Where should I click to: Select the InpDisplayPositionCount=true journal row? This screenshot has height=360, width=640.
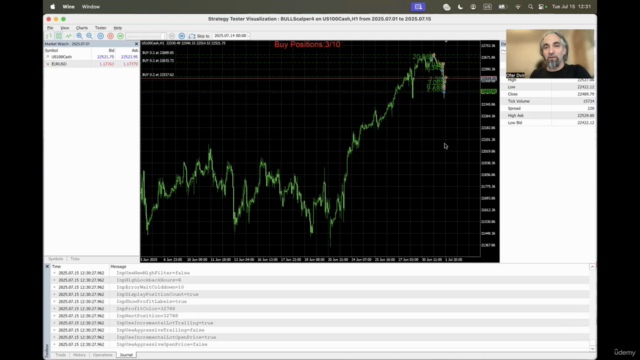click(x=320, y=294)
